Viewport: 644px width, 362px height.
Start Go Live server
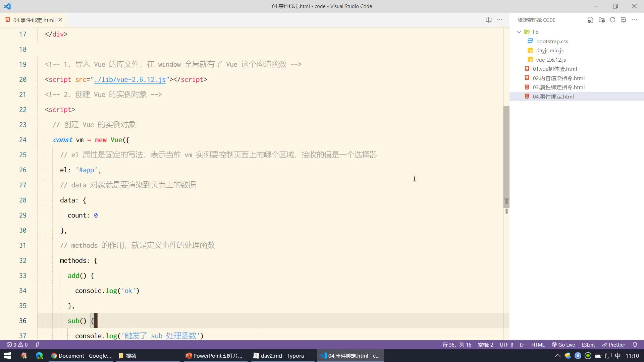[x=563, y=345]
